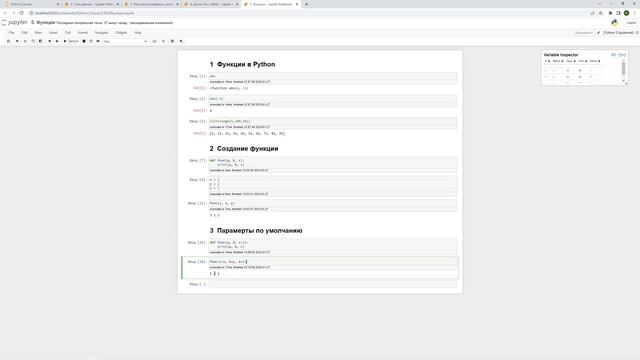Click the output list [1, 11, 21, ...]
640x360 pixels.
point(247,133)
